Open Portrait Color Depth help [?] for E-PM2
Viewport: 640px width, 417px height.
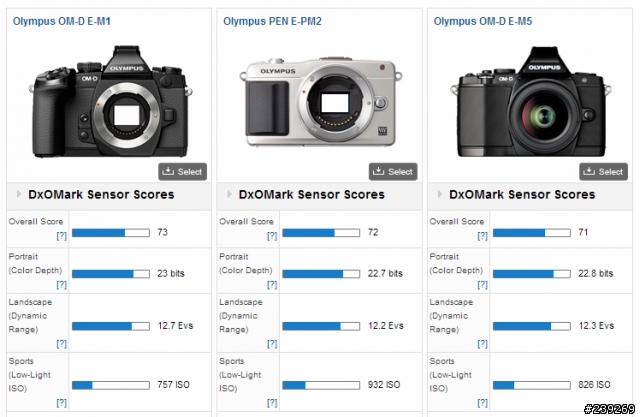tap(272, 284)
